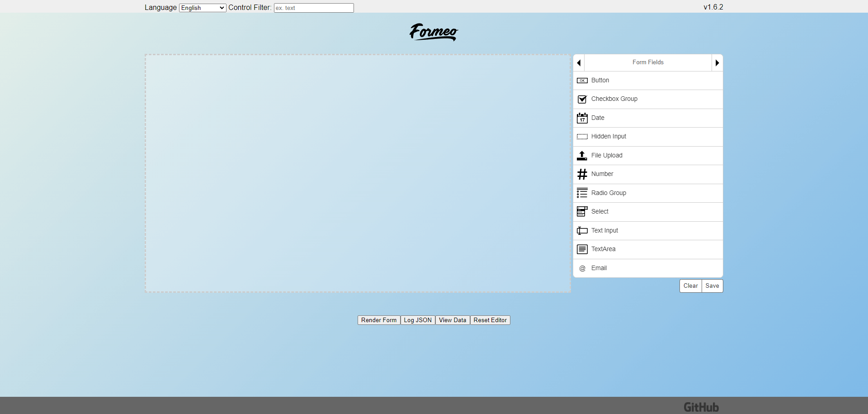Click the Number hash icon
Viewport: 868px width, 414px height.
(582, 174)
